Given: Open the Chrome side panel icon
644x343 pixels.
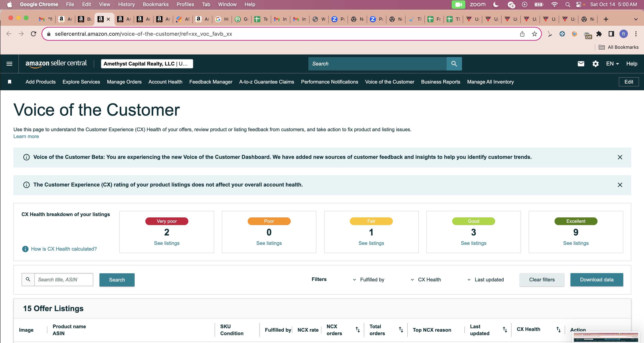Looking at the screenshot, I should pos(611,34).
